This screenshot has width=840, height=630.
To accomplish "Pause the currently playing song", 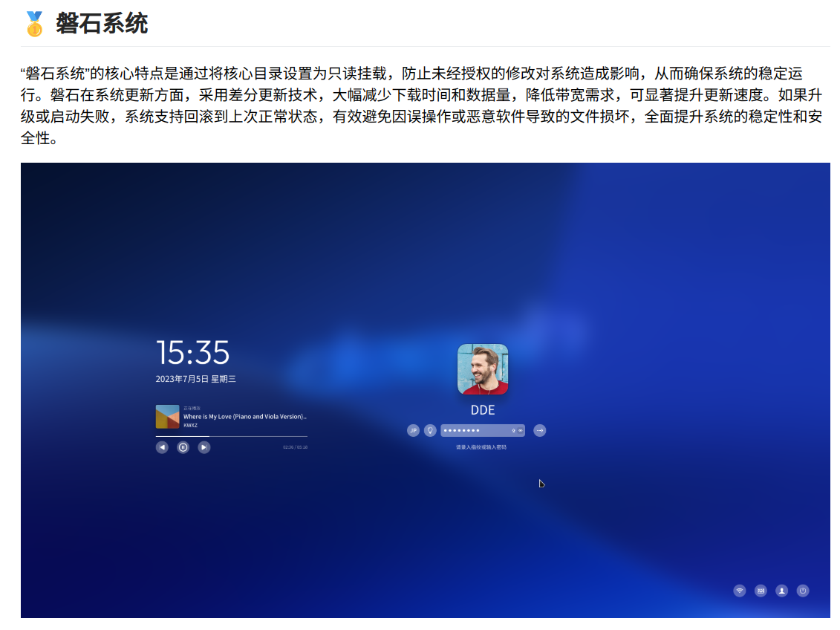I will point(183,447).
